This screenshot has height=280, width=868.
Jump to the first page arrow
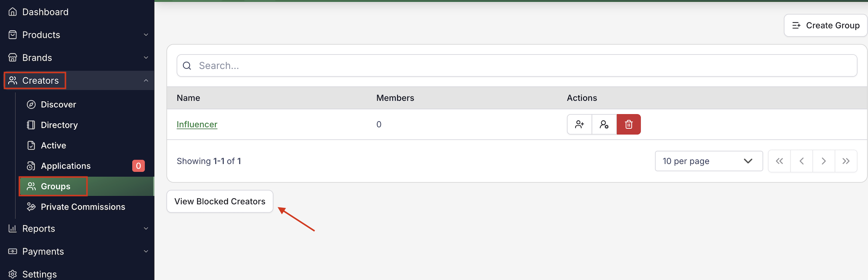click(779, 161)
